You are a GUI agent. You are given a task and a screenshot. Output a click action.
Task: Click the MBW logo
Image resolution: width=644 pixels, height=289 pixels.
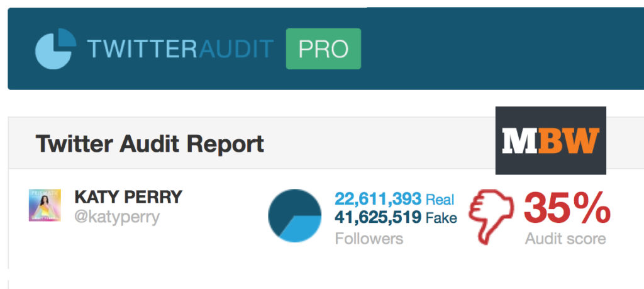pyautogui.click(x=550, y=140)
